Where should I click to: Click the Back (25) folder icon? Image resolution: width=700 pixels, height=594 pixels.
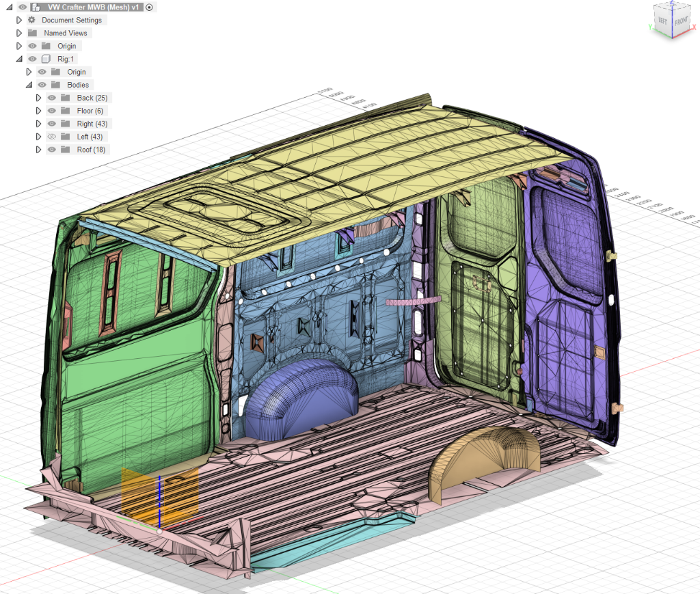tap(66, 98)
